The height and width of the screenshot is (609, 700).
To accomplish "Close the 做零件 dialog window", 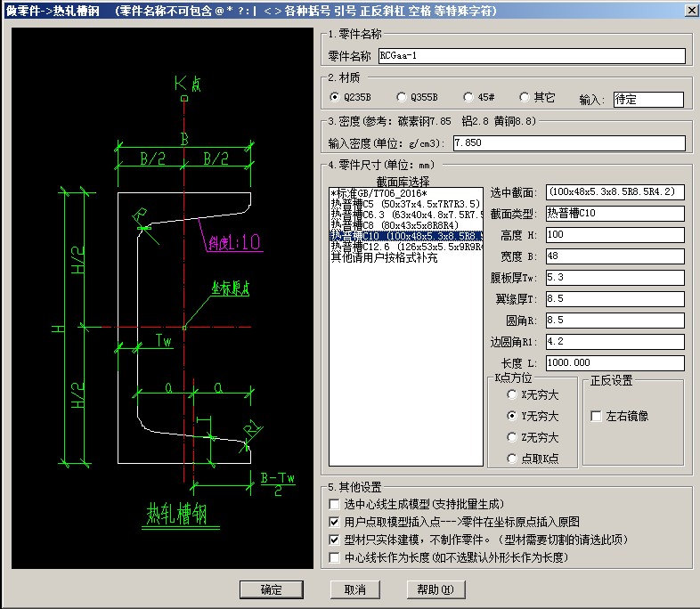I will [688, 11].
